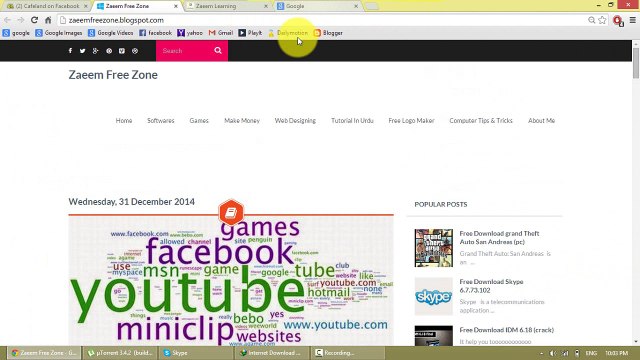The width and height of the screenshot is (640, 360).
Task: Open the Games menu item
Action: point(199,120)
